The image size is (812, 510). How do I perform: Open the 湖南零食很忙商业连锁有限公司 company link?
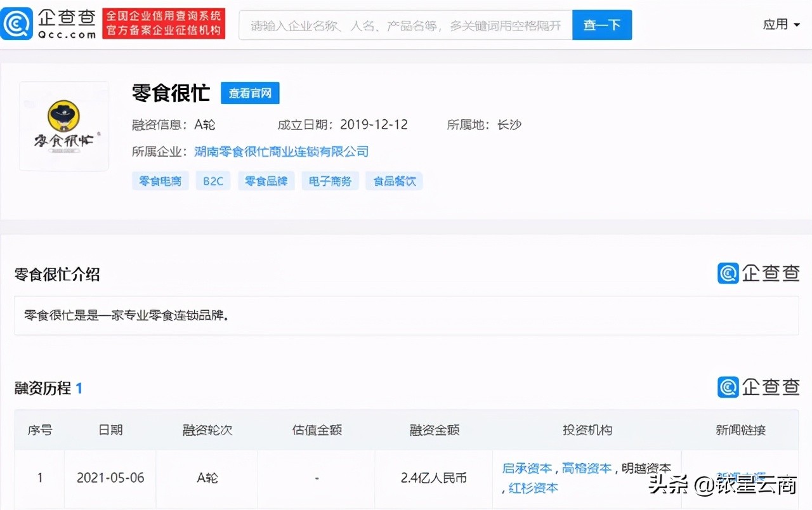281,152
